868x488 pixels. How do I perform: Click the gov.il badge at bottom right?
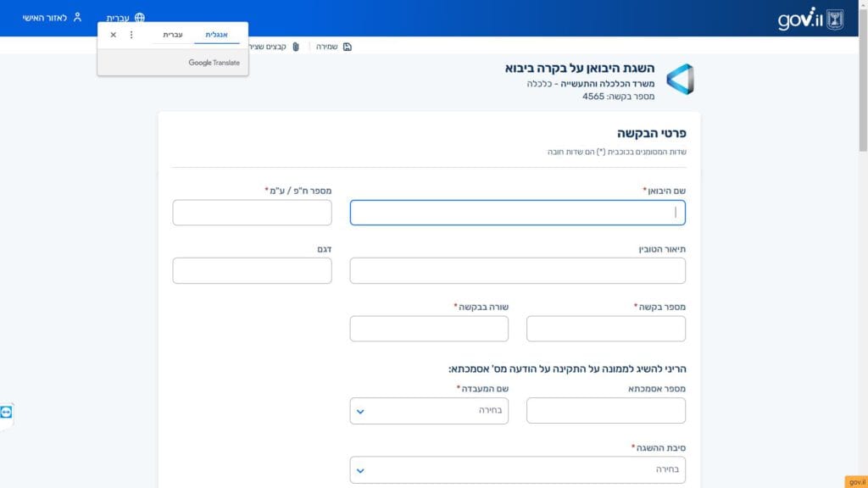[x=855, y=481]
